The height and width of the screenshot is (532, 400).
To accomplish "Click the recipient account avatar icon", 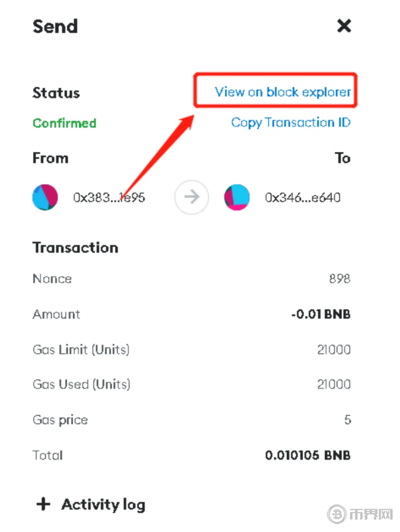I will pos(237,197).
